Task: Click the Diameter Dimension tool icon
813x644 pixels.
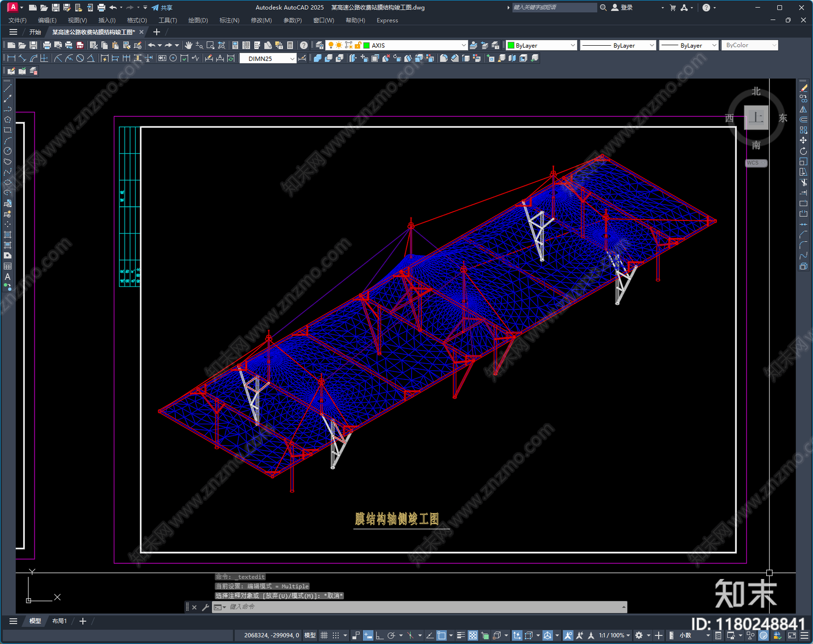Action: point(80,58)
